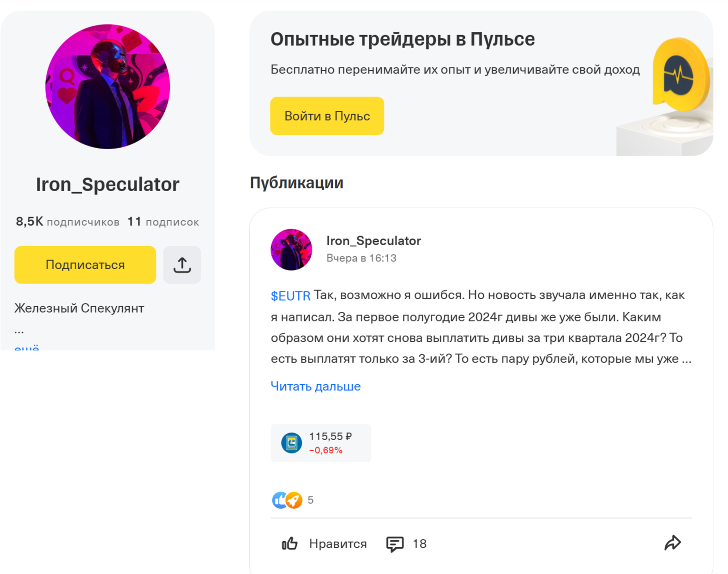Open the 11 подписок list
The image size is (728, 574).
point(163,222)
